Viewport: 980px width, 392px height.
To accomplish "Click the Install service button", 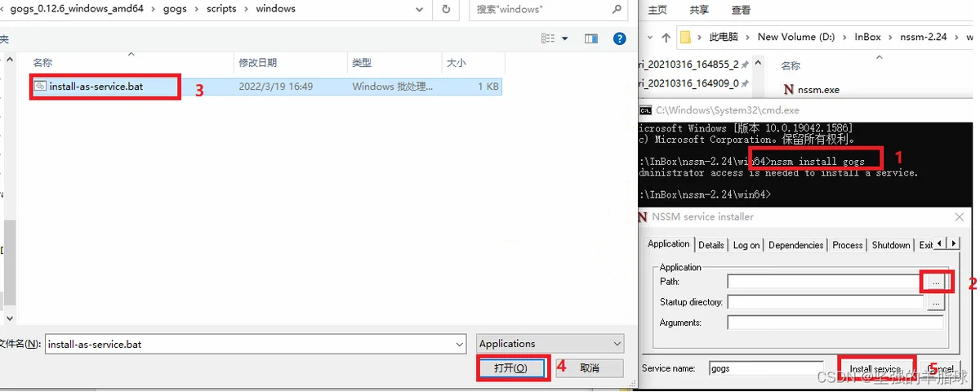I will point(875,369).
